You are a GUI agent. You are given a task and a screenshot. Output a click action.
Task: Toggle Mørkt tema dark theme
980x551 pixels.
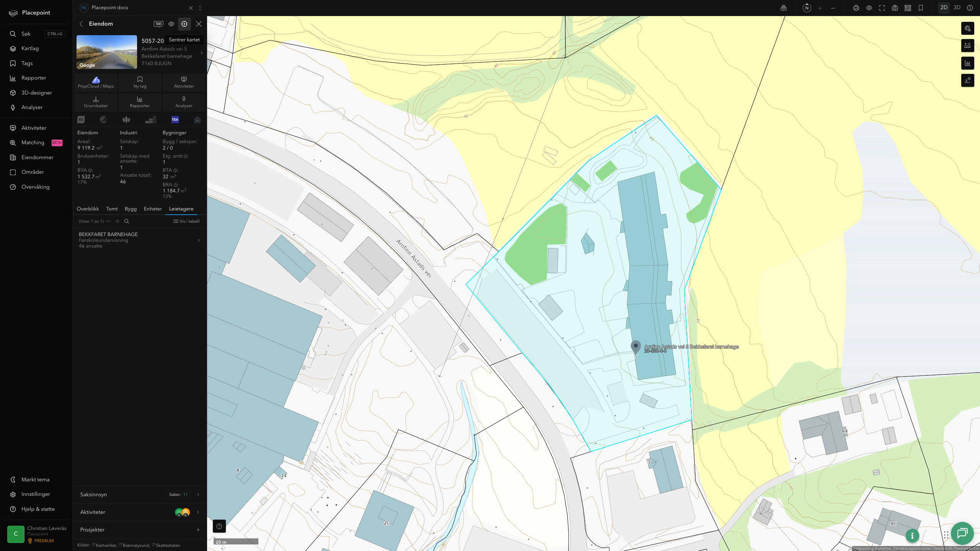click(36, 479)
